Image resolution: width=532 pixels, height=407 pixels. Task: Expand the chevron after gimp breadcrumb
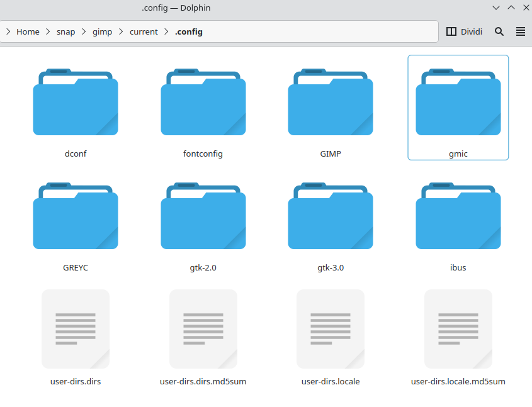121,31
